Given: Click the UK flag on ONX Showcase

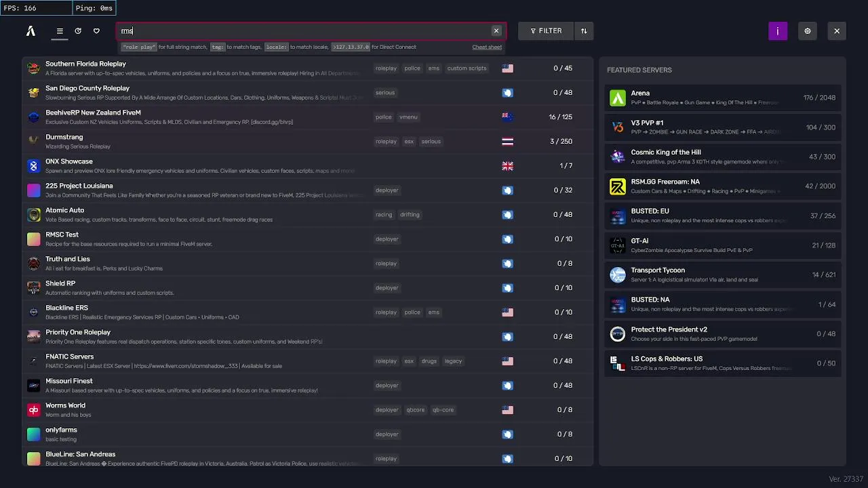Looking at the screenshot, I should coord(507,166).
